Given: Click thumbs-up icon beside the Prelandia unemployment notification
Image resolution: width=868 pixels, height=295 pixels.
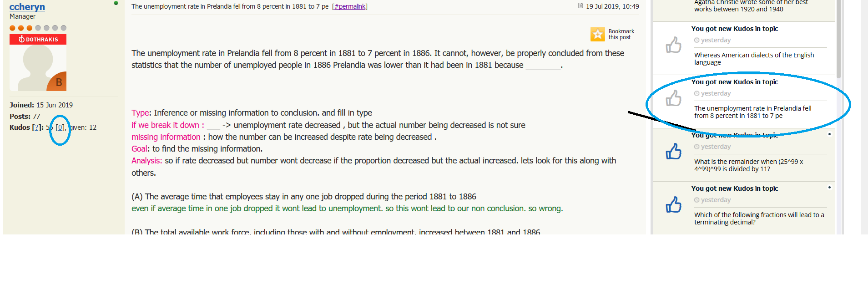Looking at the screenshot, I should (673, 98).
